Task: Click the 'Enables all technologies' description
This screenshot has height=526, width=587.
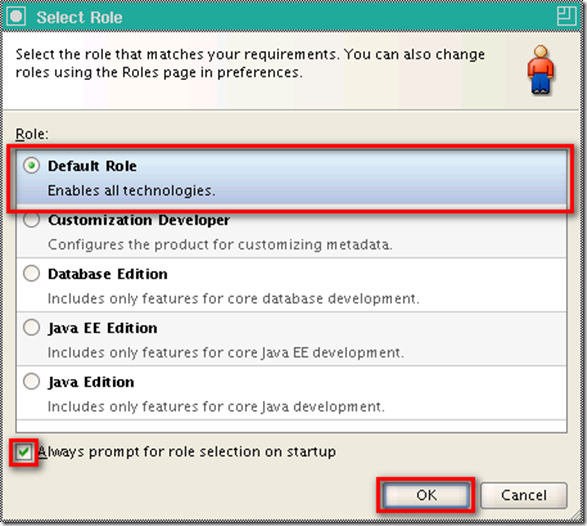Action: click(131, 191)
